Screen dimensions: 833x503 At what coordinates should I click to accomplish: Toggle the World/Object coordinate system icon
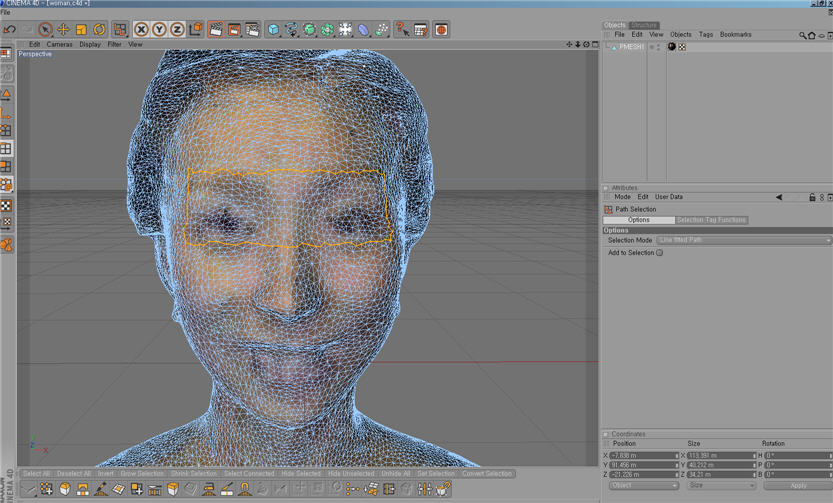pos(196,29)
